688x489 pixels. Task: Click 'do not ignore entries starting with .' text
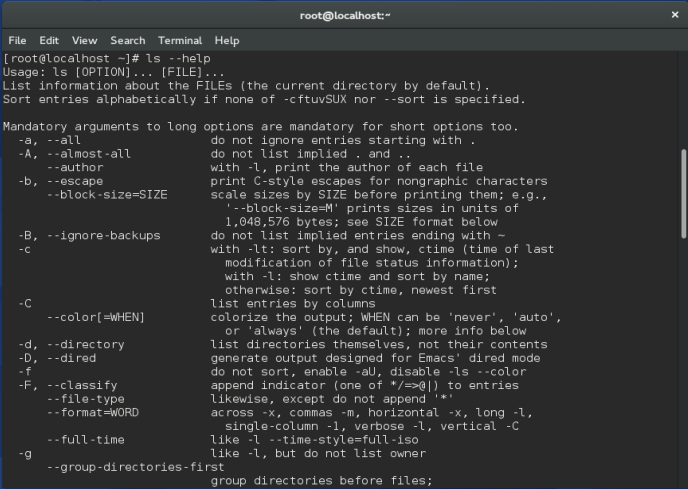coord(343,140)
